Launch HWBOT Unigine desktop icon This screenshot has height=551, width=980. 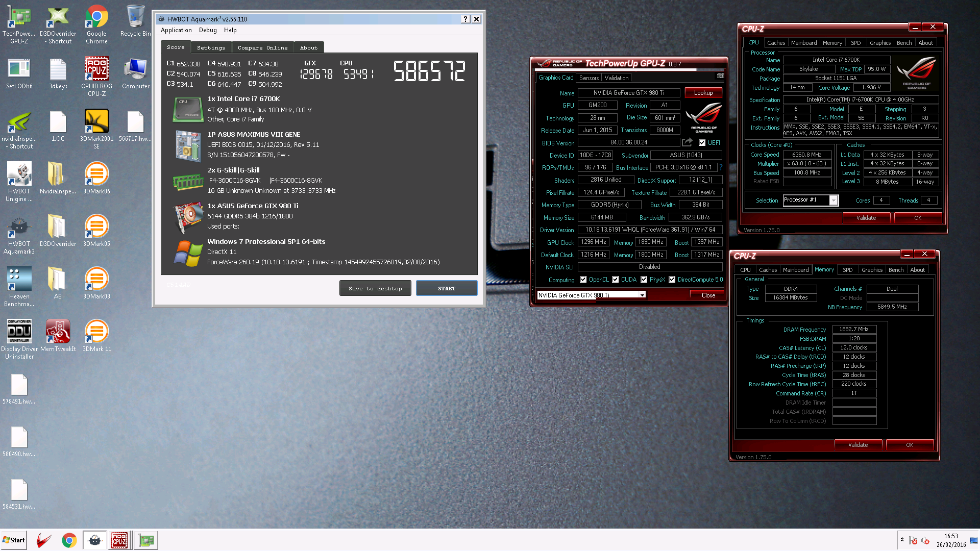click(x=19, y=182)
